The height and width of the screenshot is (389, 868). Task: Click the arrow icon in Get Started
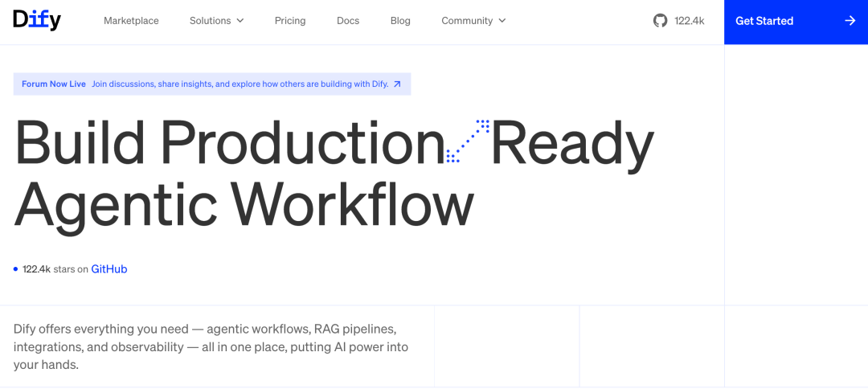click(850, 21)
